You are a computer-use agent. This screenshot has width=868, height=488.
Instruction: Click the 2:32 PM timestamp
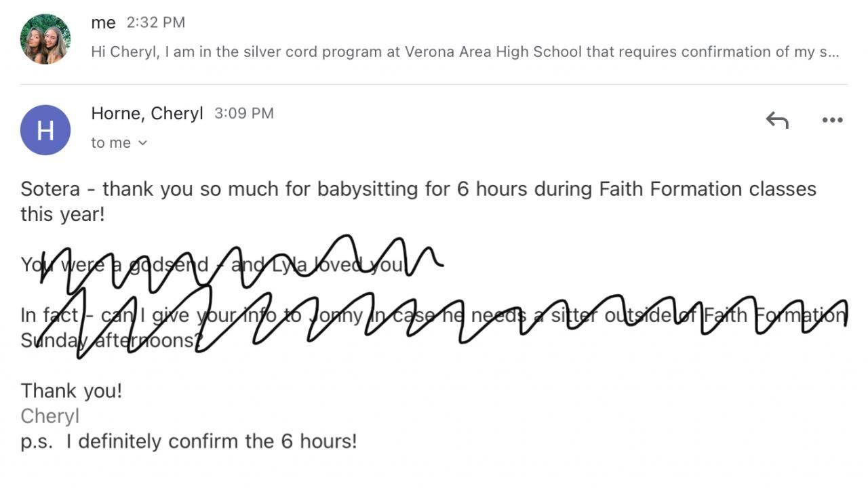point(155,22)
